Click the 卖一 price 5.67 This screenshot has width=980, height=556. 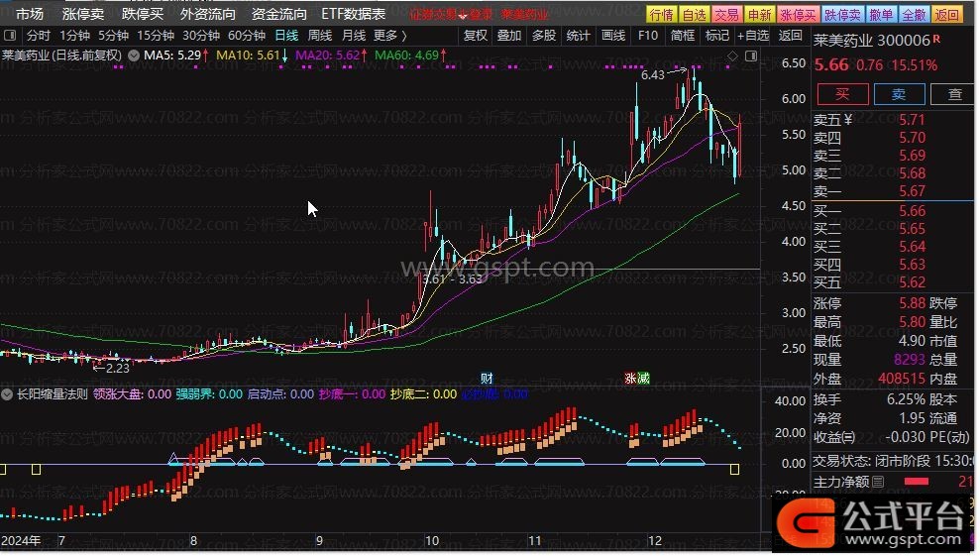click(x=912, y=191)
